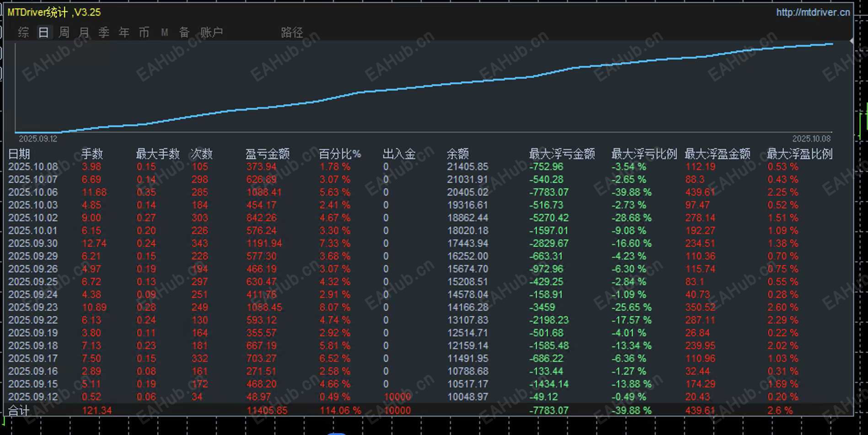The width and height of the screenshot is (868, 435).
Task: Select the 2025.10.03 row date cell
Action: 33,205
